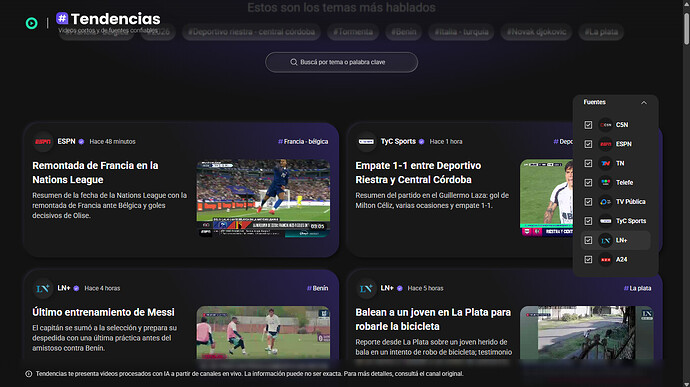This screenshot has width=690, height=387.
Task: Click the green play logo icon
Action: 31,23
